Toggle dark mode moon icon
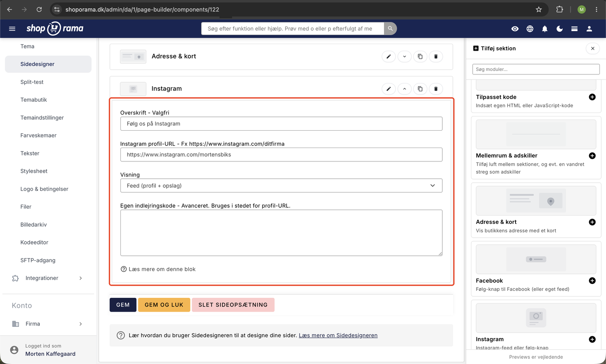Image resolution: width=606 pixels, height=364 pixels. pos(560,29)
